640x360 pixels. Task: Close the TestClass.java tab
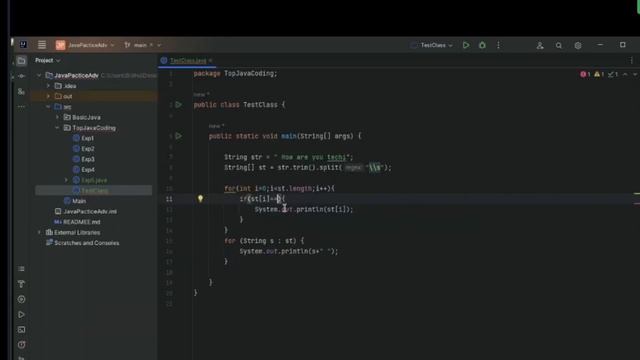tap(211, 60)
